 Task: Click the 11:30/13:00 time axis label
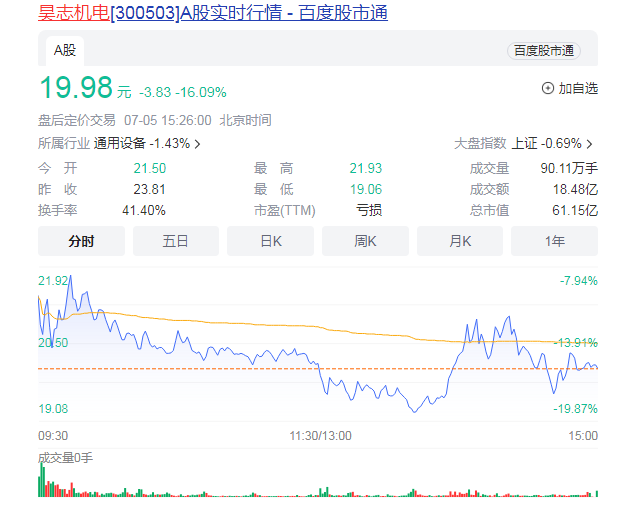point(320,435)
